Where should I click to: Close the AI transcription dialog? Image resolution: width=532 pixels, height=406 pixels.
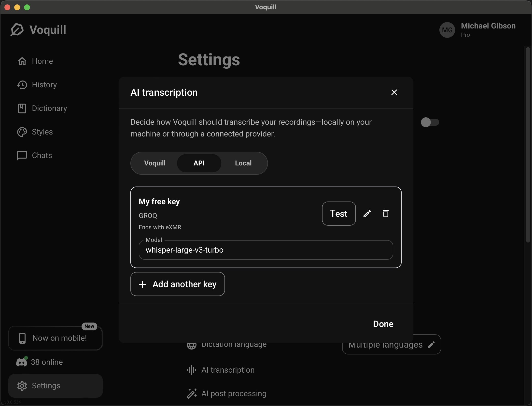point(394,93)
